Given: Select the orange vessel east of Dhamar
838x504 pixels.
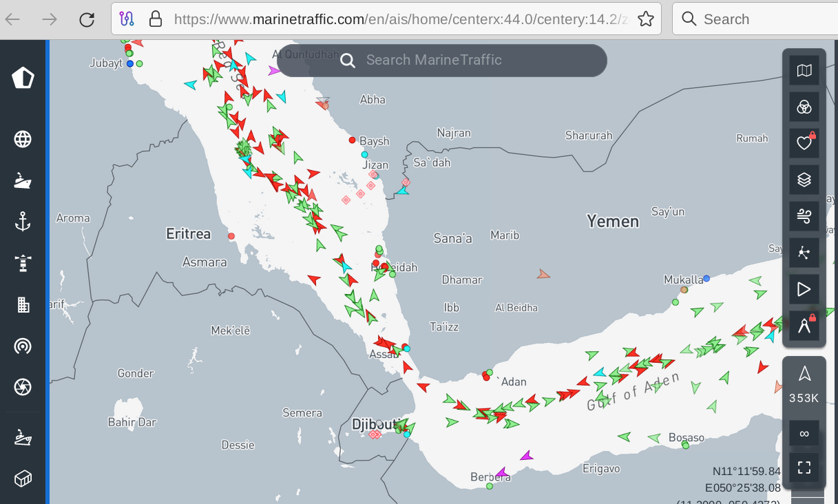Looking at the screenshot, I should tap(543, 274).
